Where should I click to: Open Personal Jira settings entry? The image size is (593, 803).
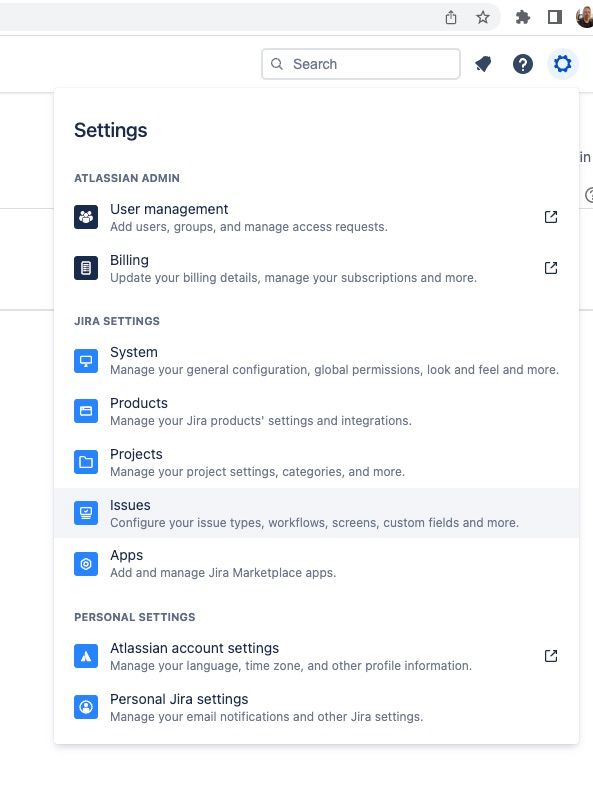pyautogui.click(x=316, y=707)
